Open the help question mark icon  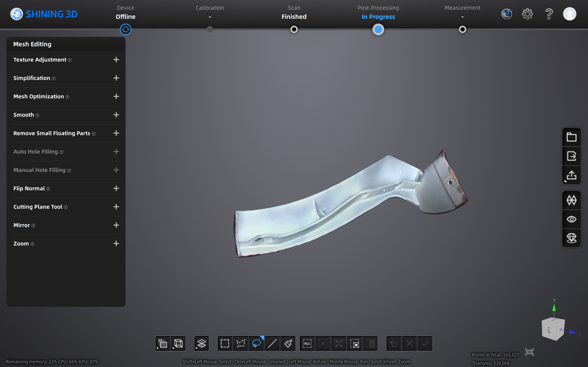point(549,14)
